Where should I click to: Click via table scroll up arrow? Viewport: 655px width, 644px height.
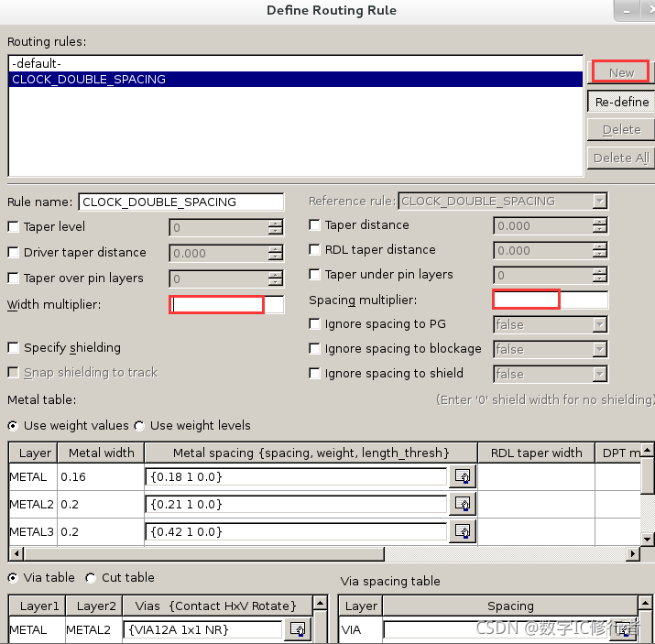[x=320, y=603]
